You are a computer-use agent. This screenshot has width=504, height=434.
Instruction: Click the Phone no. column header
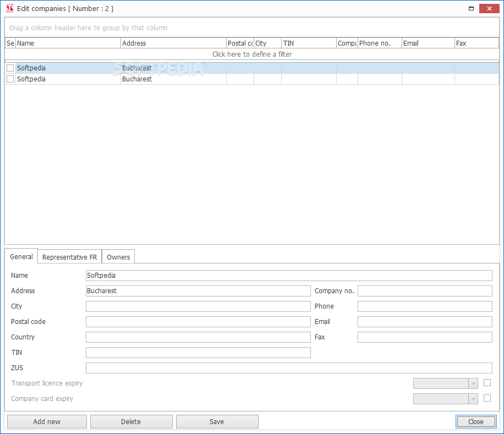[x=380, y=43]
